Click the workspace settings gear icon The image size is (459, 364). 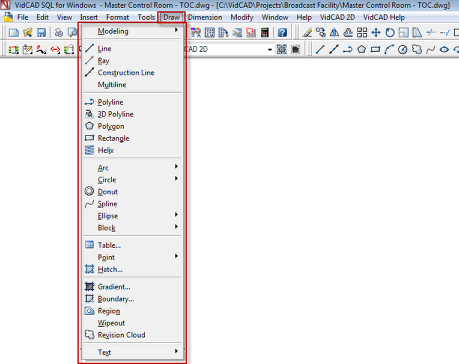point(282,49)
